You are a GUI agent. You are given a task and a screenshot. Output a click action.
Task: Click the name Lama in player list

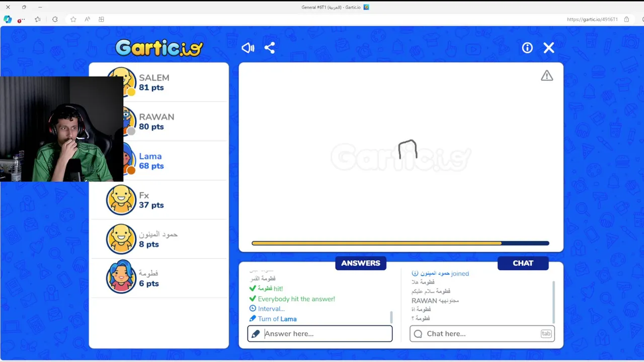tap(150, 156)
